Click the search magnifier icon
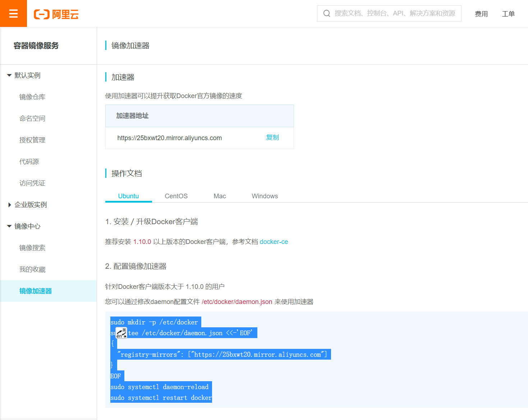 [x=327, y=13]
